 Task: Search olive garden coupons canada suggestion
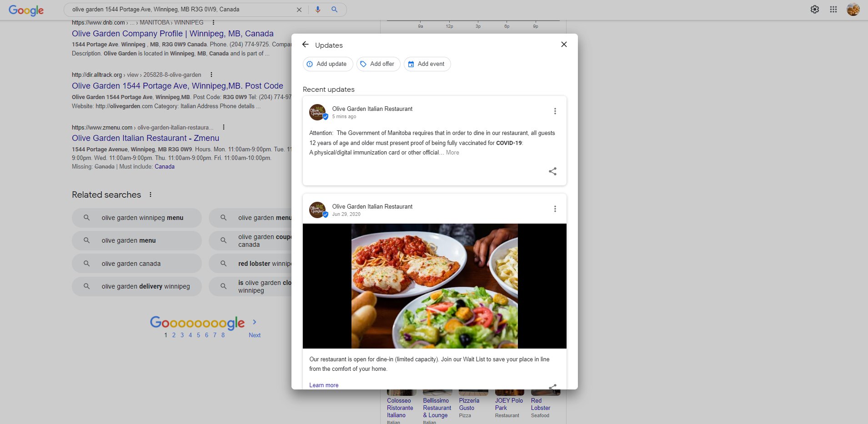click(250, 241)
